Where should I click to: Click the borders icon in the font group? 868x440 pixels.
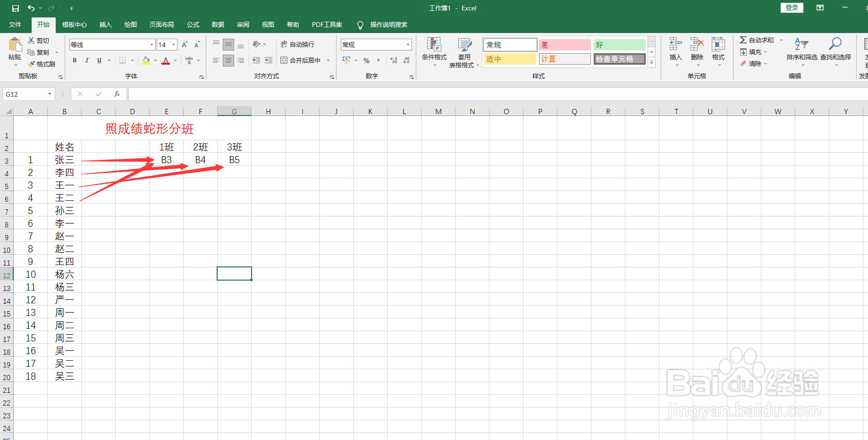click(x=122, y=60)
